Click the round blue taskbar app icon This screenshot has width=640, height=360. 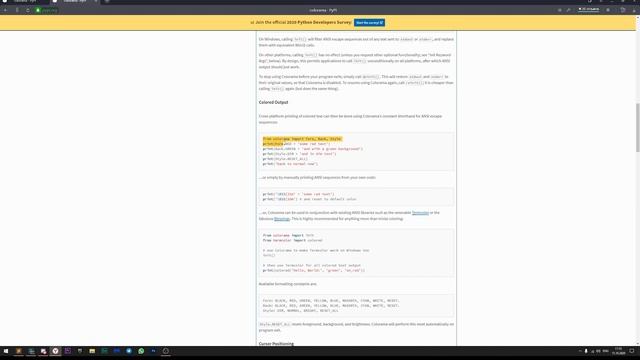pos(129,351)
